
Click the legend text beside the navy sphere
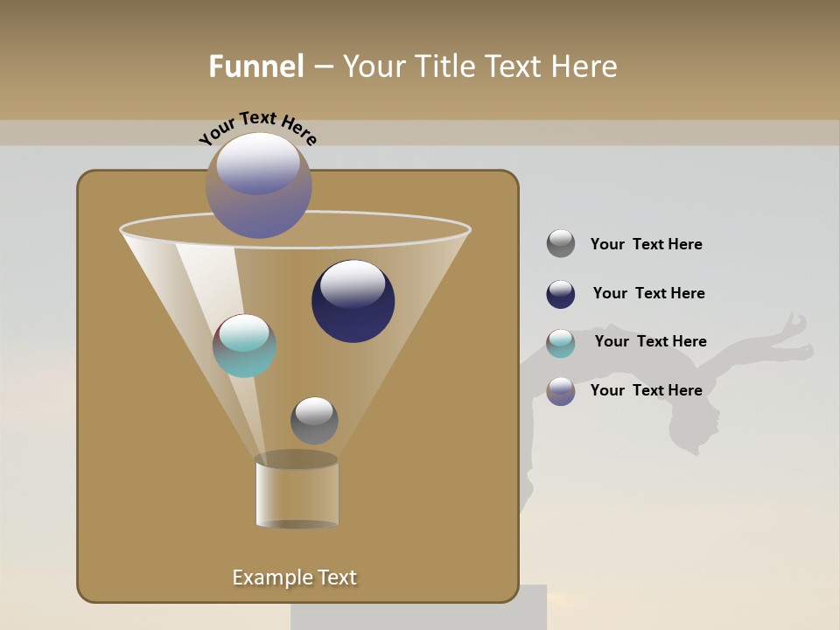point(648,293)
